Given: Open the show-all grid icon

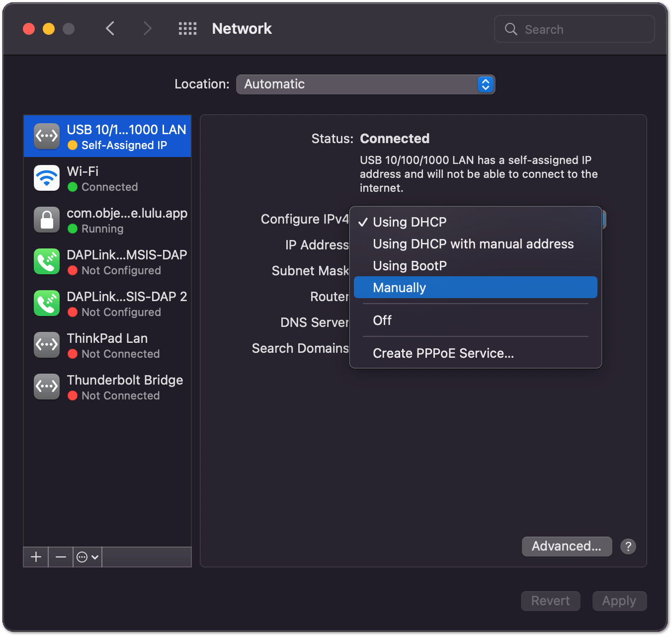Looking at the screenshot, I should pyautogui.click(x=187, y=29).
